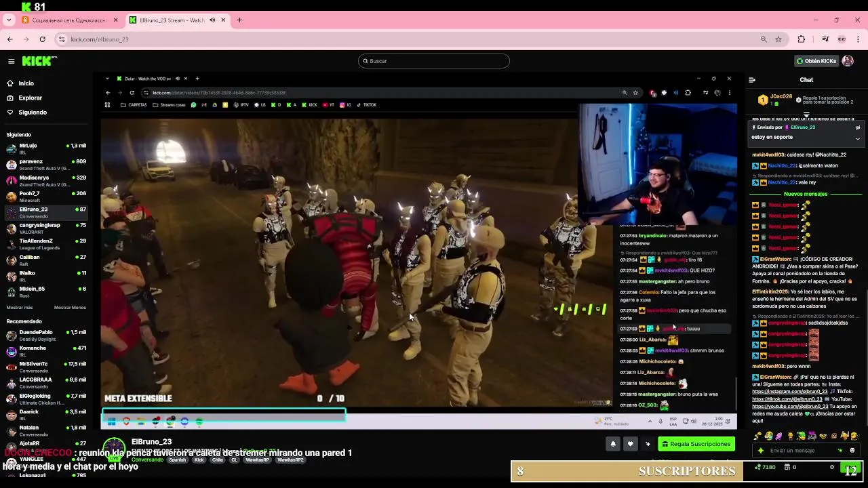Open Siguiendo in the sidebar
The height and width of the screenshot is (488, 868).
click(x=33, y=113)
